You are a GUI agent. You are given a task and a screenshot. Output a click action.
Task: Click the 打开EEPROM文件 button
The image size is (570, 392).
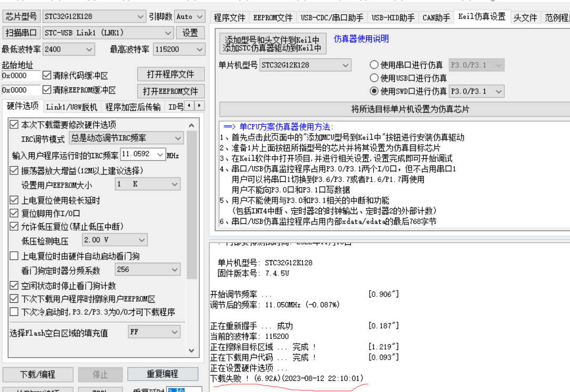[x=171, y=91]
